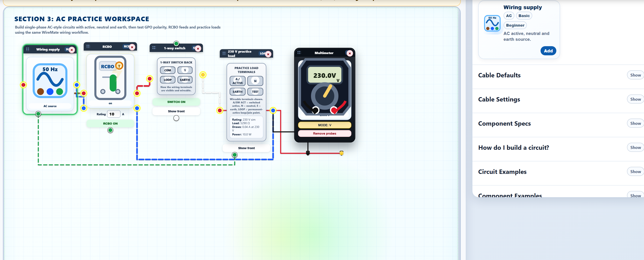Remove the 1-way switch component
644x260 pixels.
tap(198, 48)
